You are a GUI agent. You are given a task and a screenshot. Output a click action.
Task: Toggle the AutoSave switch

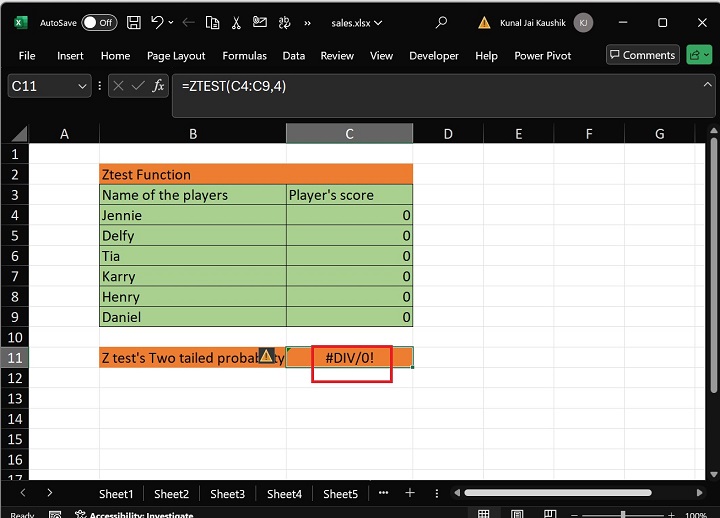tap(99, 23)
